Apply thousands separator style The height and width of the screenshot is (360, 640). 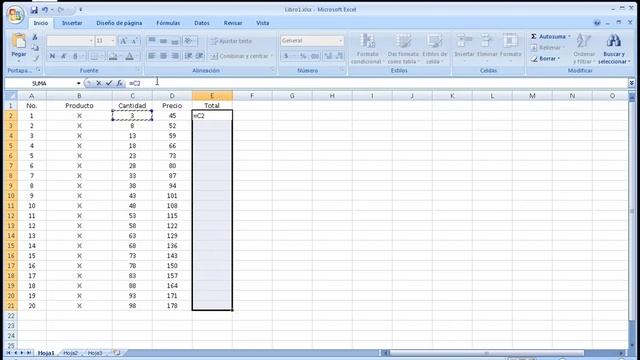(x=315, y=56)
